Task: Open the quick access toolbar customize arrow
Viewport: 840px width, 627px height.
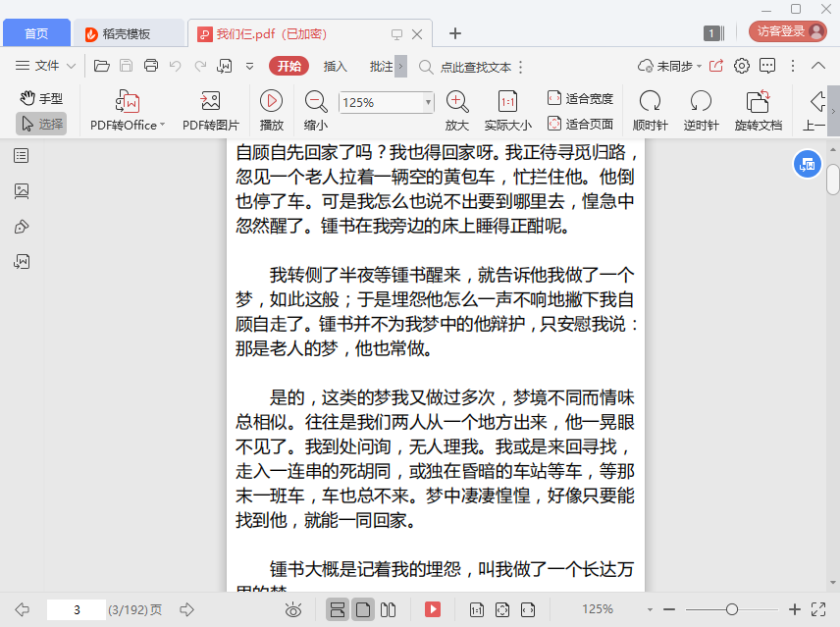Action: point(249,67)
